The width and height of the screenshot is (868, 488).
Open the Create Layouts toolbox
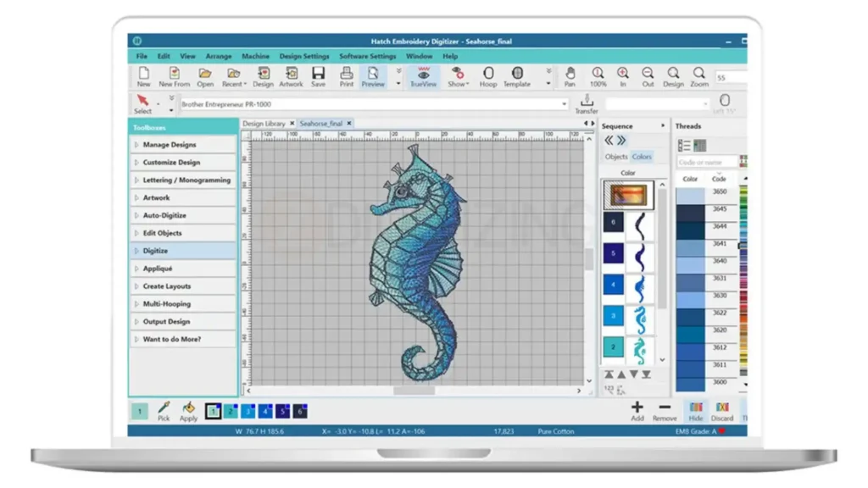tap(183, 286)
